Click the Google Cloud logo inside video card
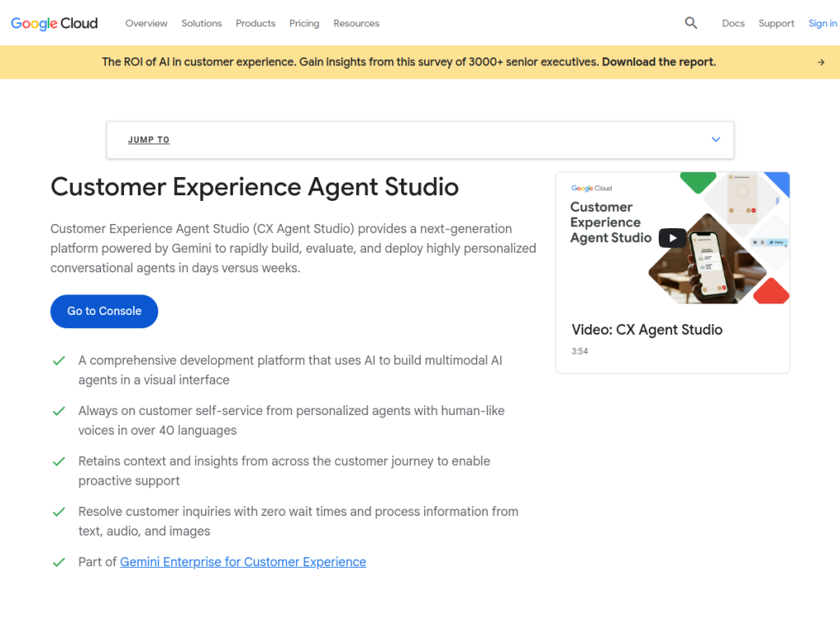 (591, 188)
